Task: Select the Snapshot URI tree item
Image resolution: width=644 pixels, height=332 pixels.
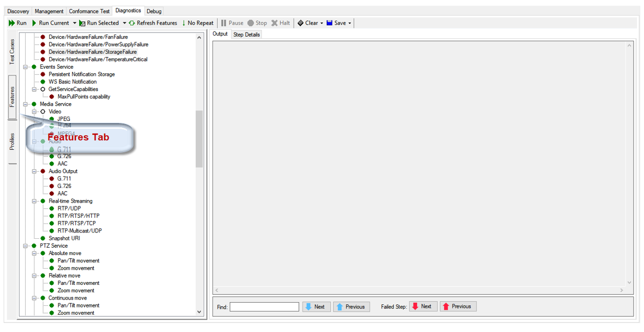Action: 64,238
